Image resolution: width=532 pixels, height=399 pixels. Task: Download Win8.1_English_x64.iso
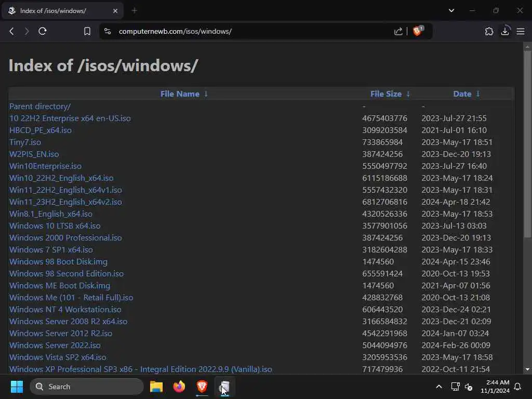click(x=51, y=214)
